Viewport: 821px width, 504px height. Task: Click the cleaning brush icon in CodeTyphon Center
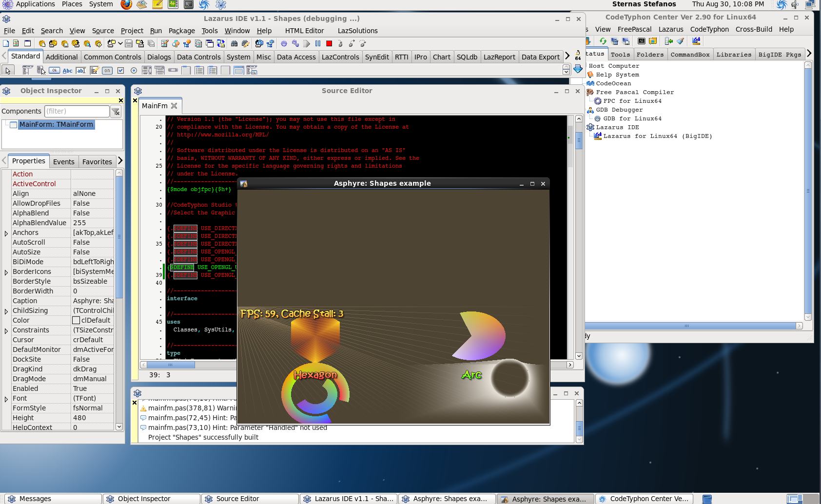coord(681,41)
